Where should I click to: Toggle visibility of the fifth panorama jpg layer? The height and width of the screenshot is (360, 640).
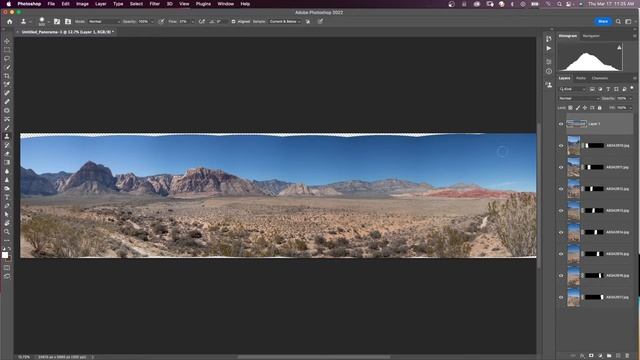[x=561, y=232]
